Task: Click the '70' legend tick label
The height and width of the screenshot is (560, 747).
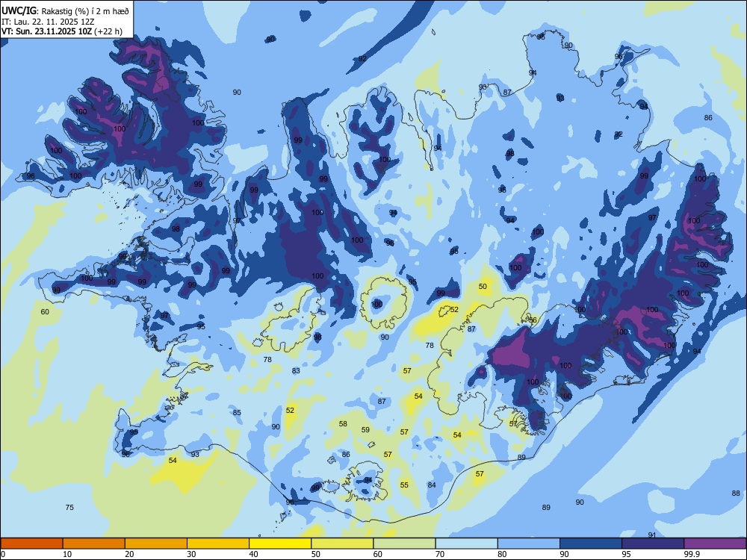Action: pyautogui.click(x=440, y=554)
